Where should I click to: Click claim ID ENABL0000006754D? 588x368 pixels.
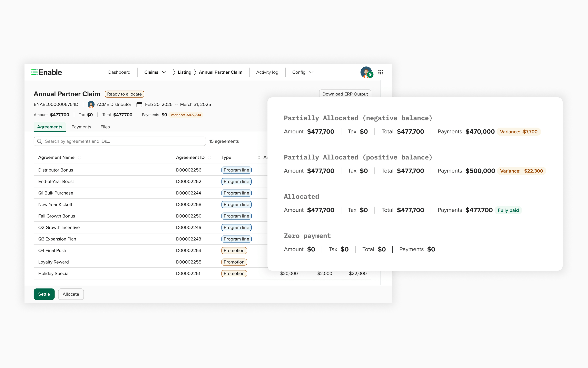56,104
